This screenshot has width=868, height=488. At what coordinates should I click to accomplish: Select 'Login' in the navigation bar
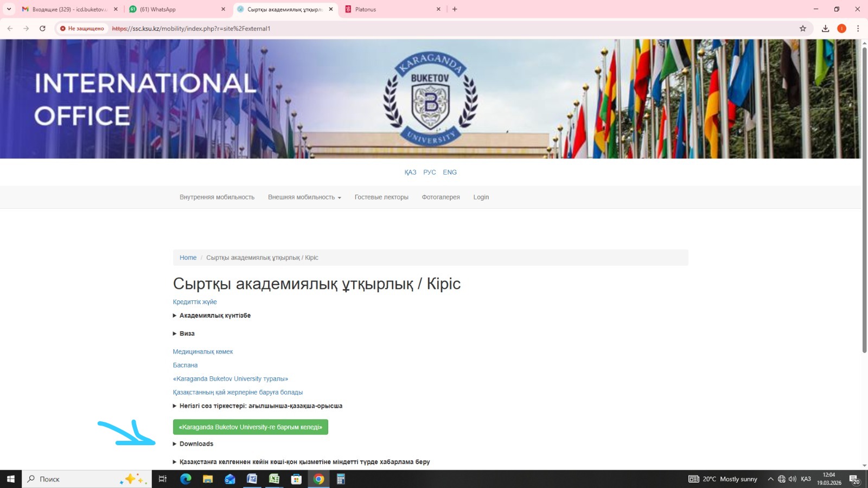pyautogui.click(x=481, y=197)
